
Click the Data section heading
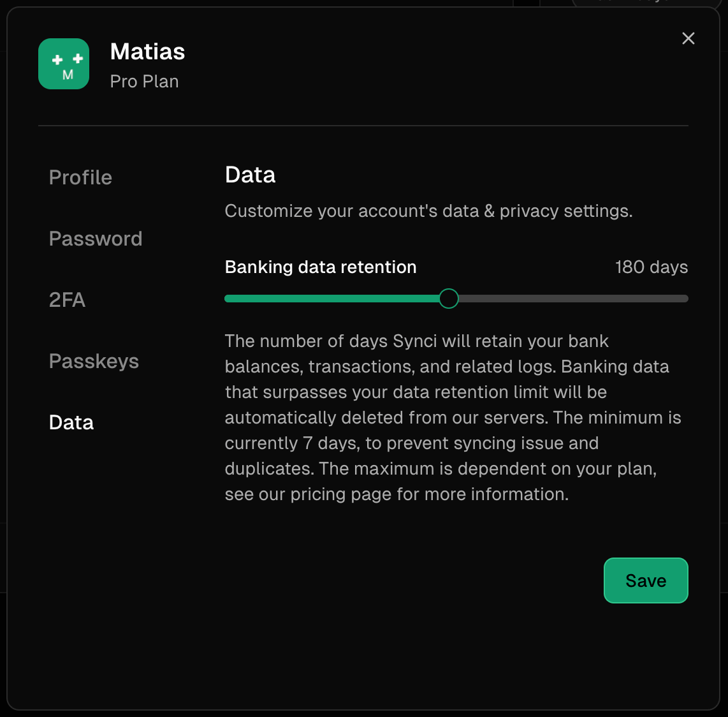(251, 175)
